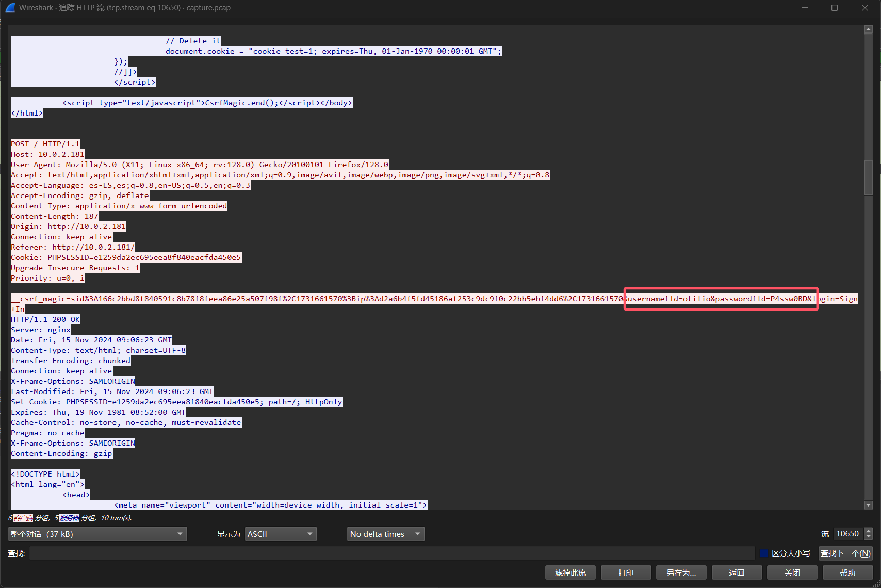This screenshot has height=588, width=881.
Task: Click the 'Cache-Control: no-store' line
Action: 126,422
